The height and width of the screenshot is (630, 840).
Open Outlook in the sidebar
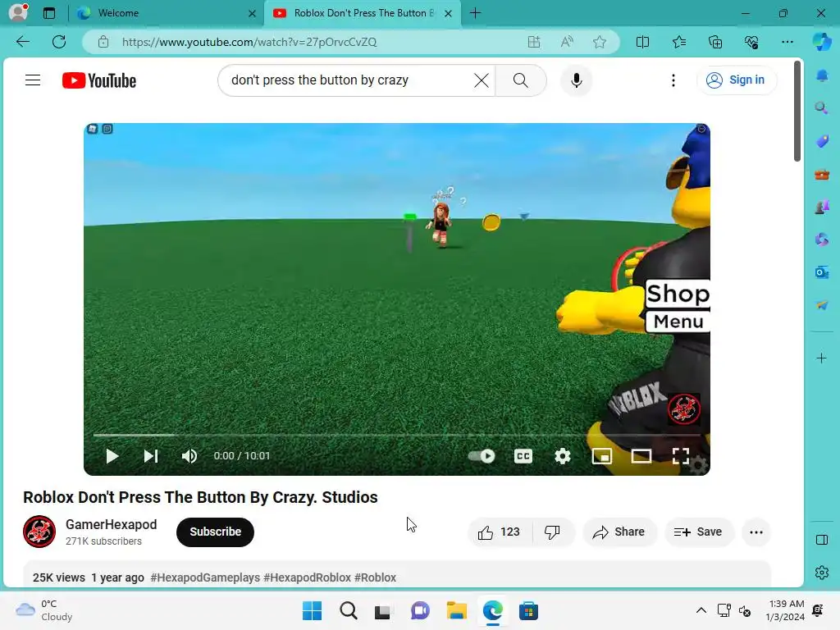tap(821, 272)
